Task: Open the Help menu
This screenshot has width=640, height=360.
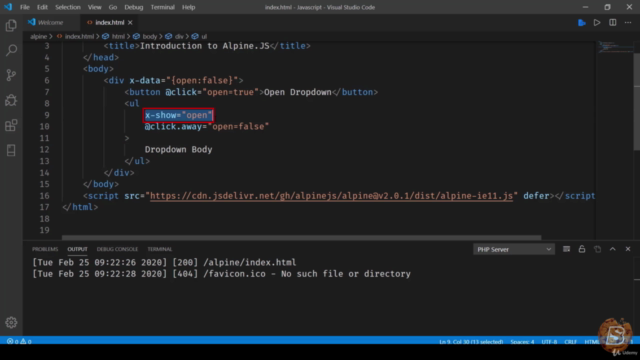Action: click(x=188, y=7)
